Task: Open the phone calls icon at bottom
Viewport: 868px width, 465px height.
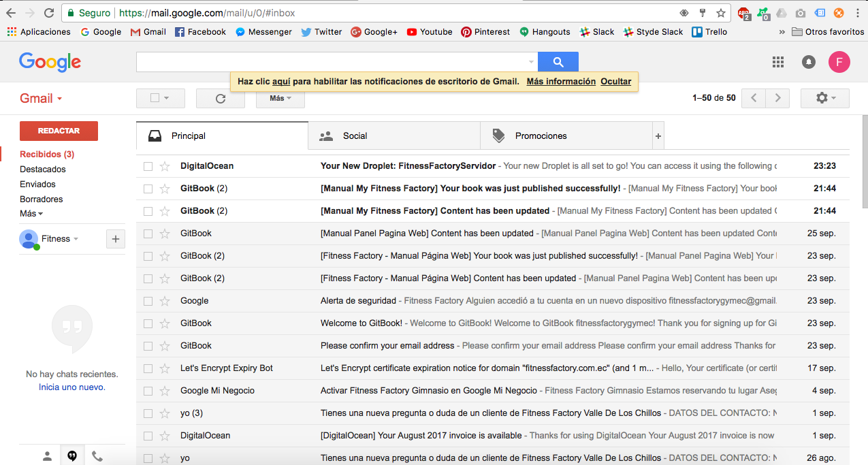Action: (x=97, y=456)
